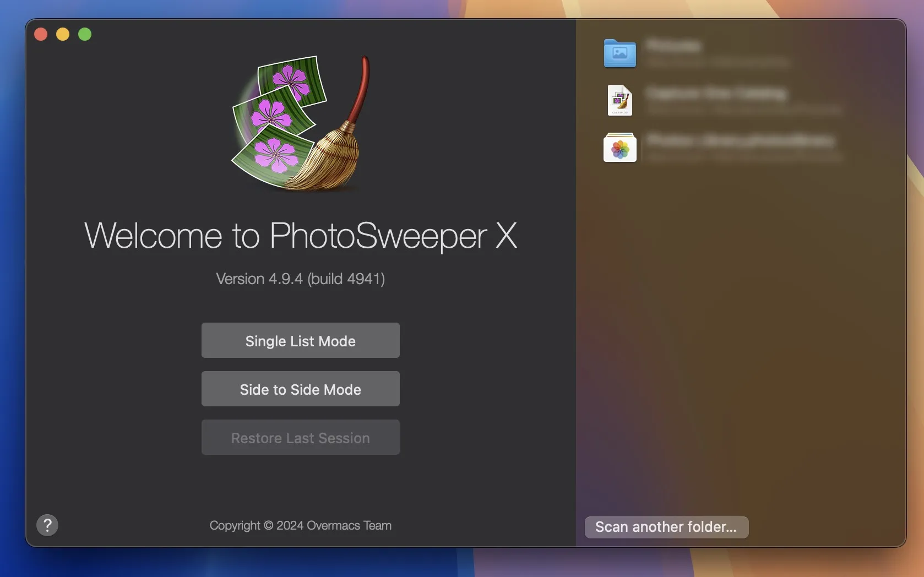Start Single List Mode
Screen dimensions: 924x577
(x=301, y=340)
